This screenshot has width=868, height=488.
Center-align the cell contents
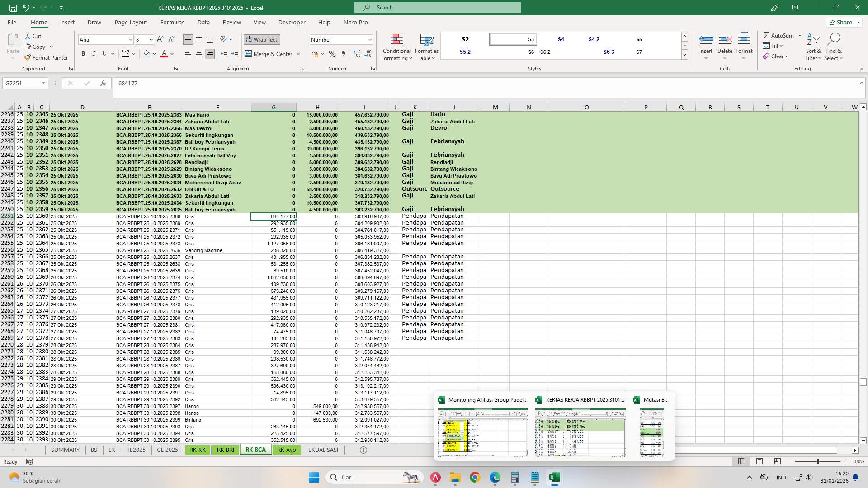tap(198, 54)
